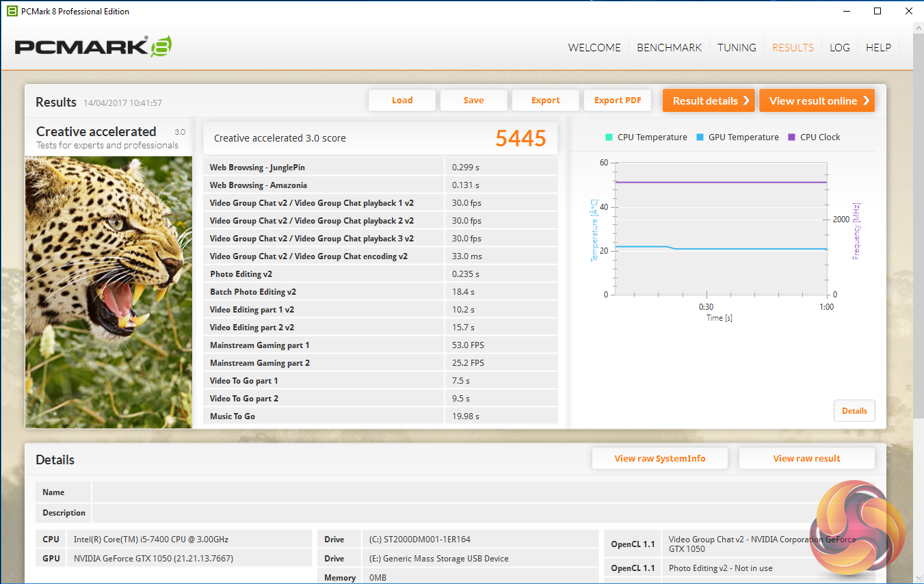Save the benchmark result
This screenshot has height=584, width=924.
click(x=473, y=101)
